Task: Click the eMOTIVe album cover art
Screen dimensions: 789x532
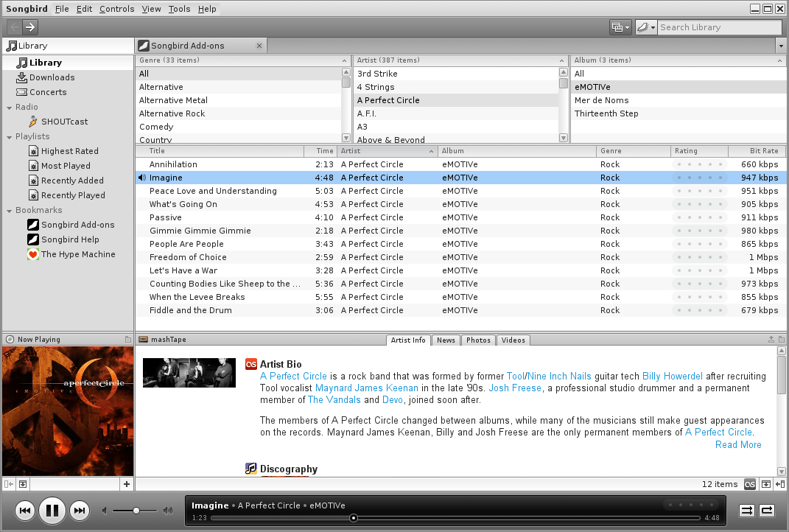Action: pos(68,411)
